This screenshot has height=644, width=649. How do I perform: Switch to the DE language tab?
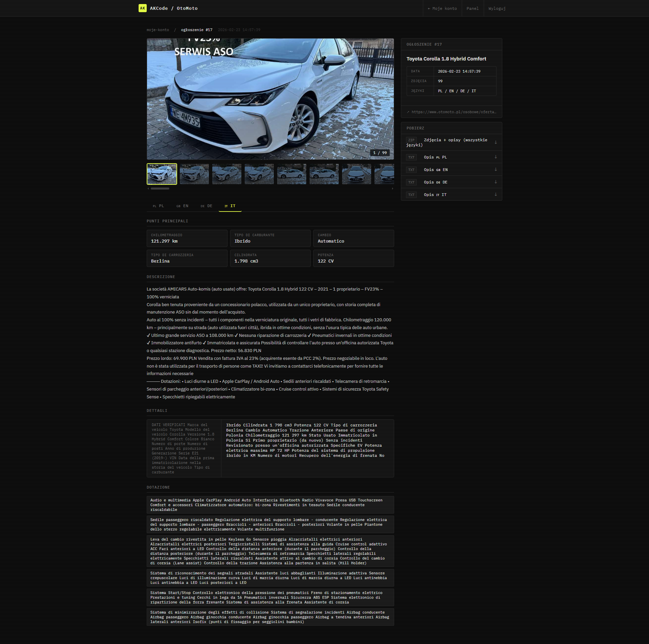(x=206, y=206)
